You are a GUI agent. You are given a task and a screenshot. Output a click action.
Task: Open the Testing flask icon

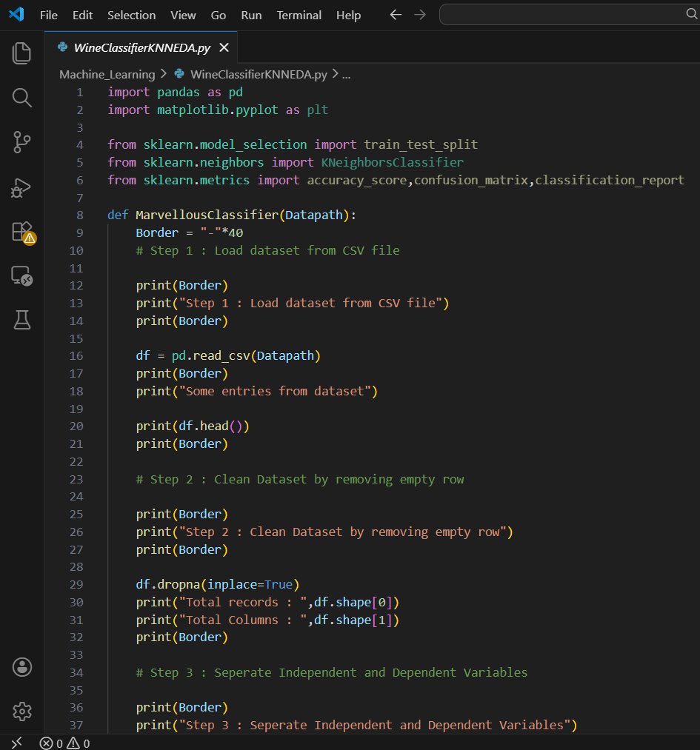tap(21, 320)
